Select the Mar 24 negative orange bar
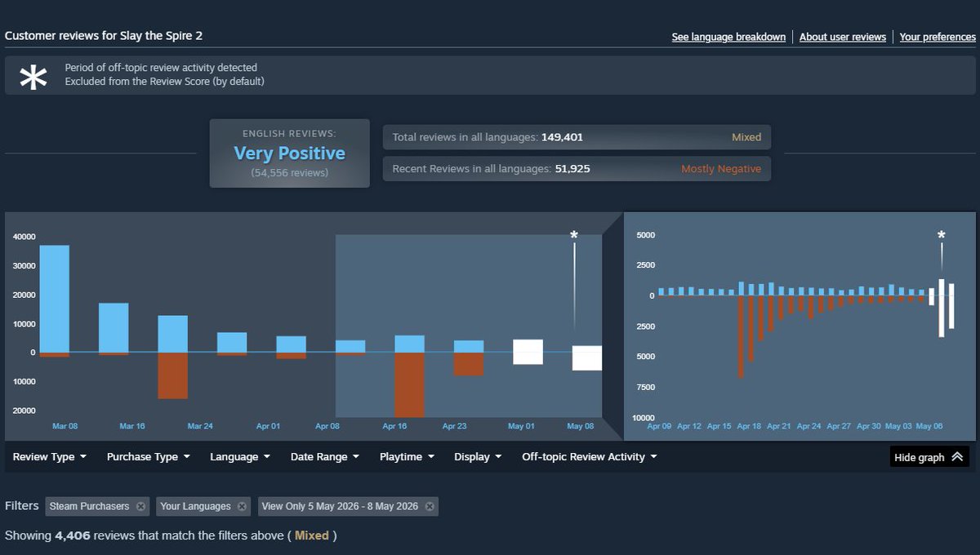The height and width of the screenshot is (555, 980). click(x=172, y=375)
